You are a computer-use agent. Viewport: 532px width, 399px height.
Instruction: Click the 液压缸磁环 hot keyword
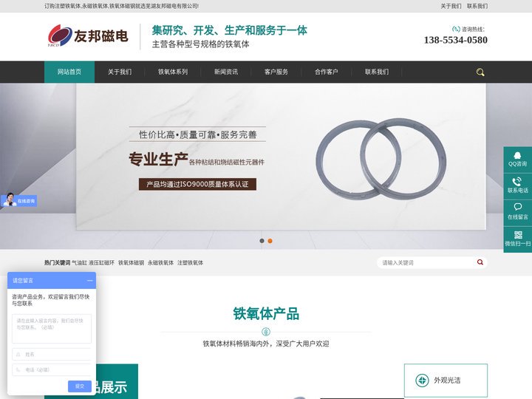tap(101, 262)
